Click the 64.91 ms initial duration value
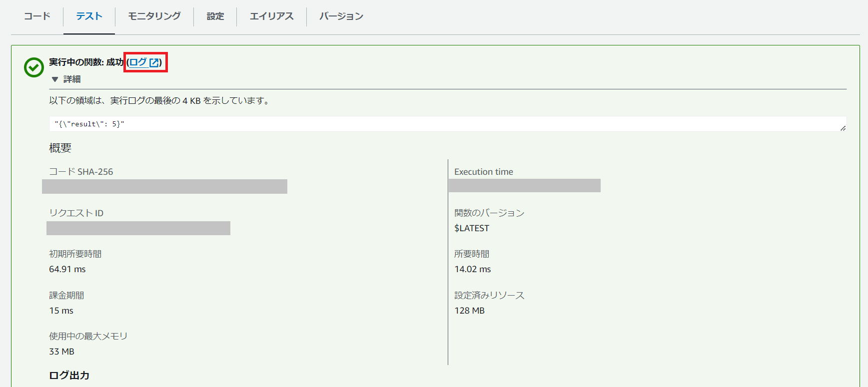868x387 pixels. coord(67,269)
